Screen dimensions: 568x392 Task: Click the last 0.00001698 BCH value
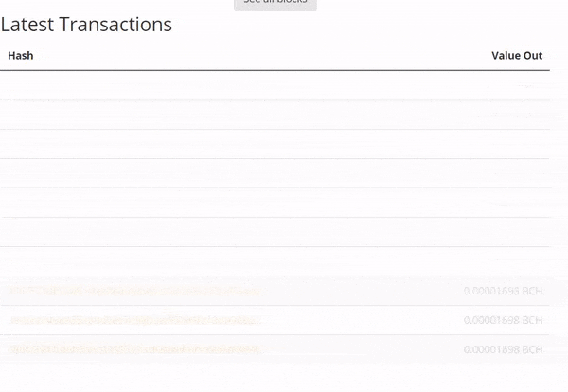pos(503,349)
